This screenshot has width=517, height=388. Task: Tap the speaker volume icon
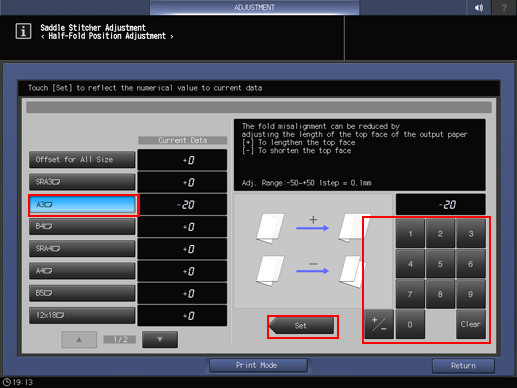tap(479, 7)
